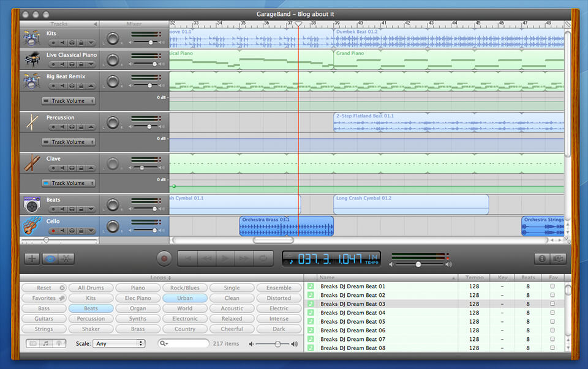Viewport: 588px width, 369px height.
Task: Collapse automation lane of Percussion track
Action: [x=91, y=127]
